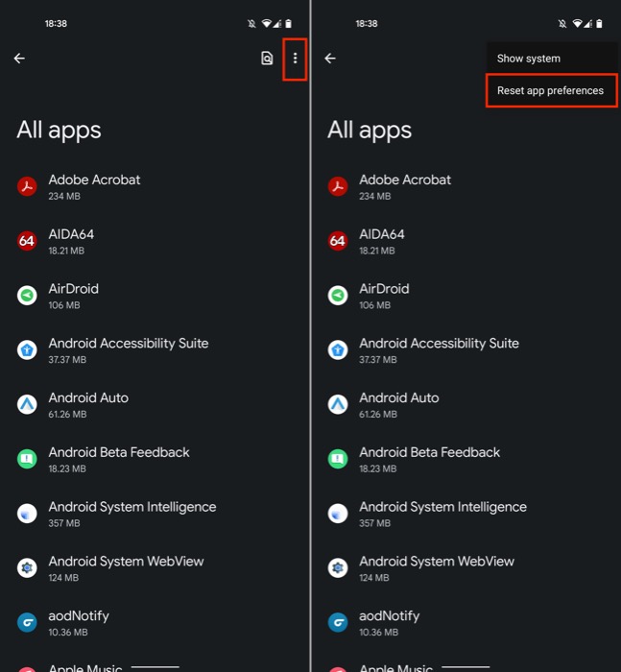This screenshot has height=672, width=621.
Task: Tap the back arrow in the left screen
Action: tap(19, 59)
